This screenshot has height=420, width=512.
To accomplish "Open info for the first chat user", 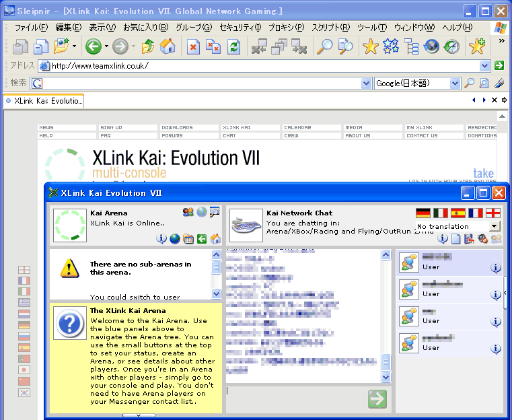I will [x=496, y=267].
